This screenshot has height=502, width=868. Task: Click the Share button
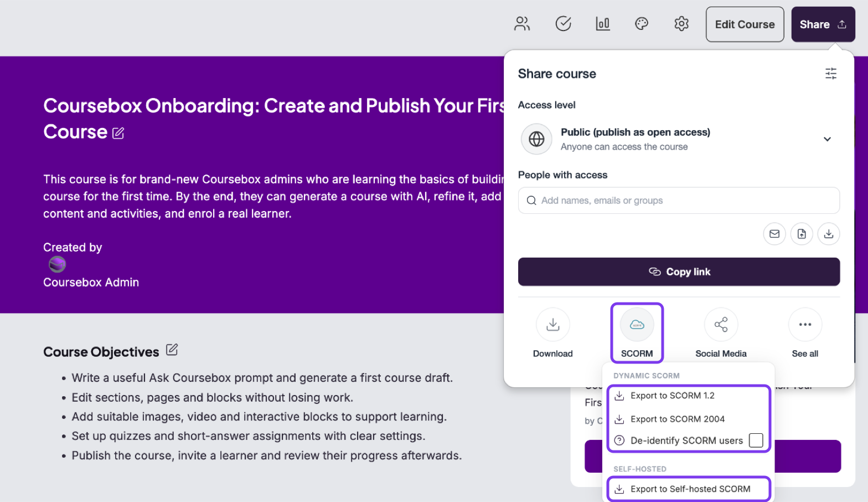(x=823, y=24)
